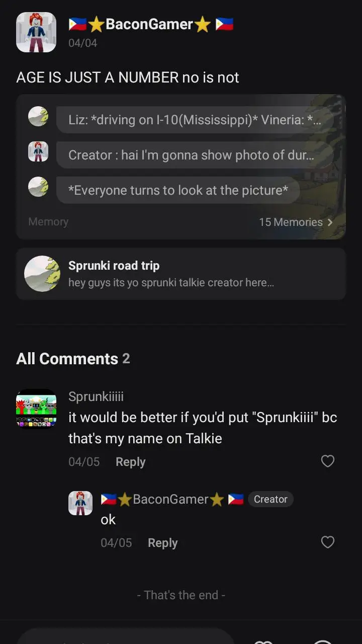Like BaconGamer's "ok" reply with the heart
362x644 pixels.
(327, 542)
